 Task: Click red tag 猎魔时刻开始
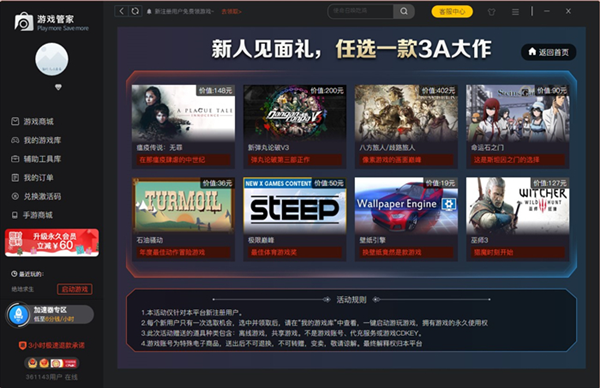517,253
